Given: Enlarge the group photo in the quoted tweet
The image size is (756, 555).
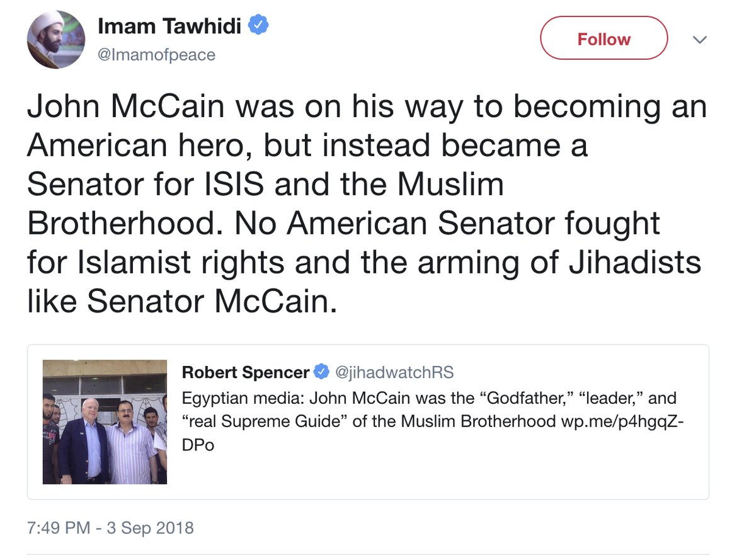Looking at the screenshot, I should [105, 421].
